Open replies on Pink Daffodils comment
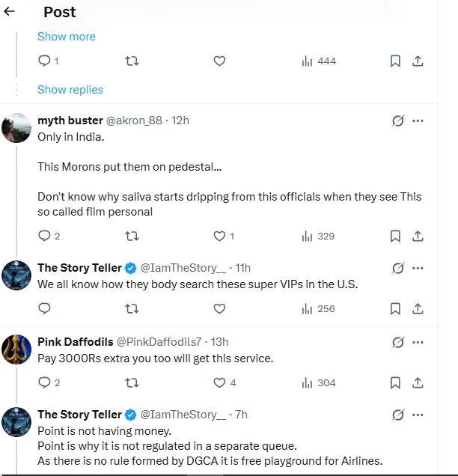 coord(44,382)
